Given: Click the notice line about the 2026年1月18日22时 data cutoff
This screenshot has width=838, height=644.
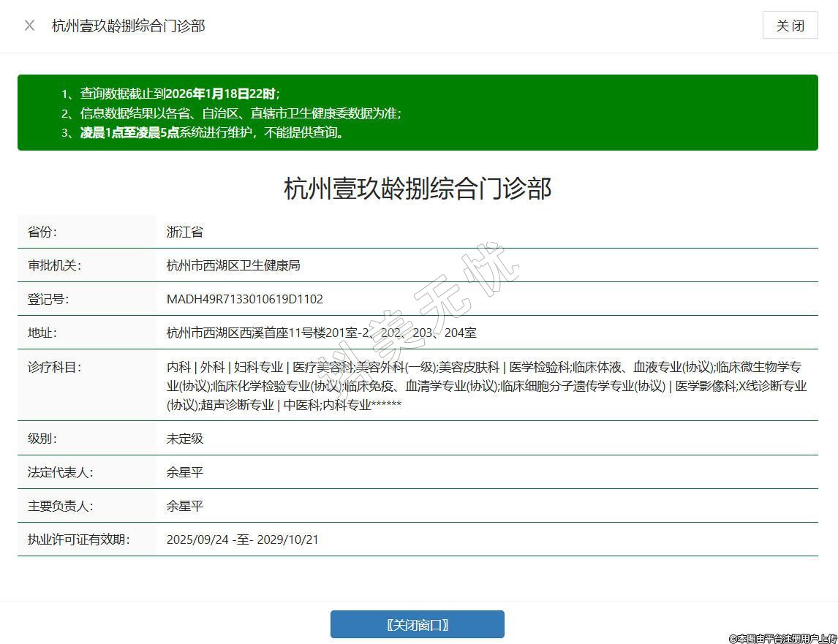Looking at the screenshot, I should (180, 94).
